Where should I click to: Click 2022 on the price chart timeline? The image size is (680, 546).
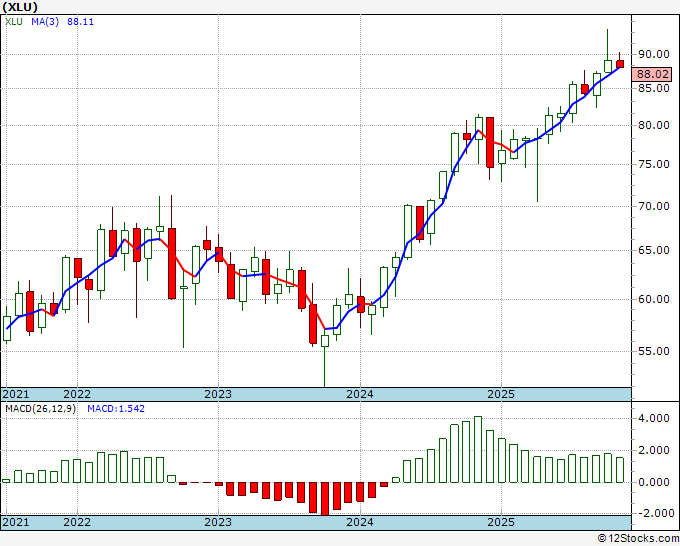[x=77, y=394]
